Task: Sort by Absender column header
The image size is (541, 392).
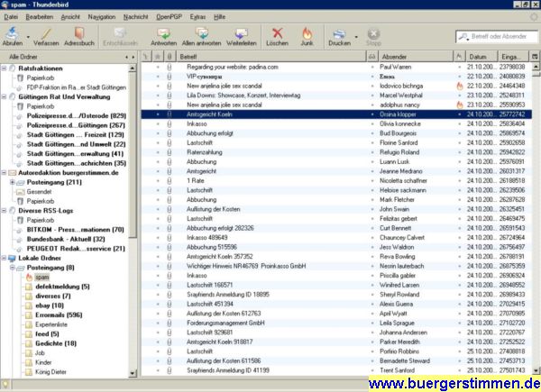Action: (x=416, y=57)
